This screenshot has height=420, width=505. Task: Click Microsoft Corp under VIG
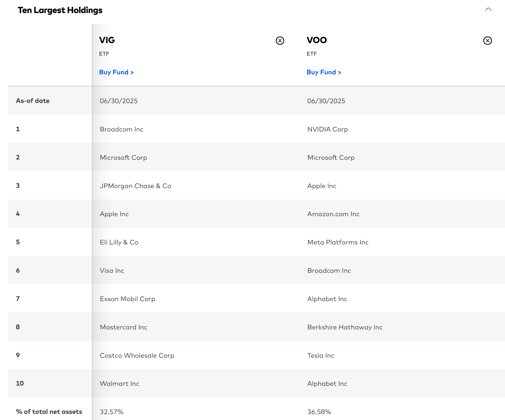click(x=123, y=157)
